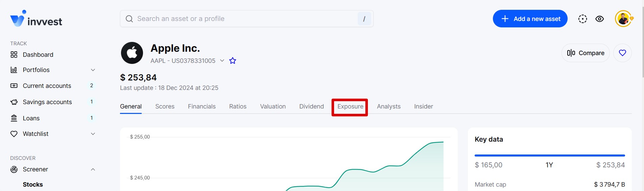This screenshot has width=644, height=191.
Task: Click the slash shortcut badge in search
Action: (x=364, y=19)
